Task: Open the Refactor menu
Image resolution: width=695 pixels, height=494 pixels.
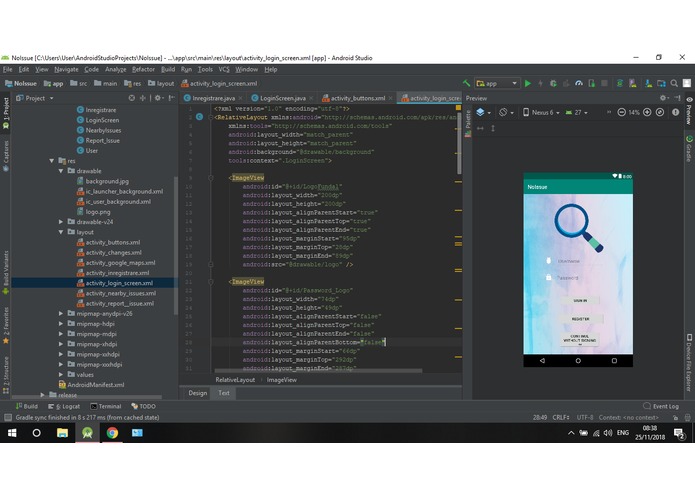Action: click(x=143, y=70)
